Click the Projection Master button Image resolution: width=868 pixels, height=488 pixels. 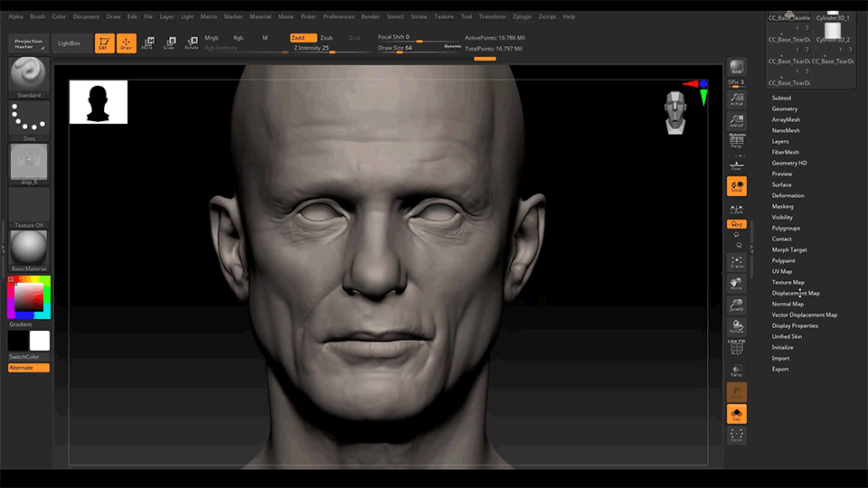click(x=29, y=42)
